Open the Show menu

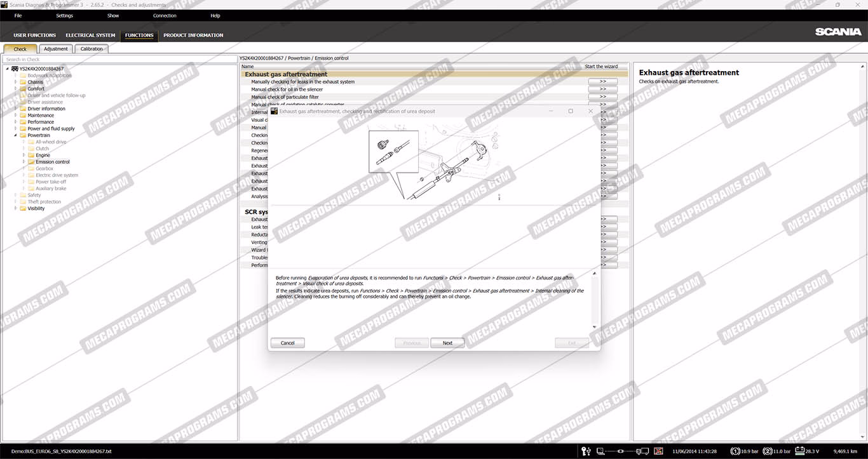113,16
